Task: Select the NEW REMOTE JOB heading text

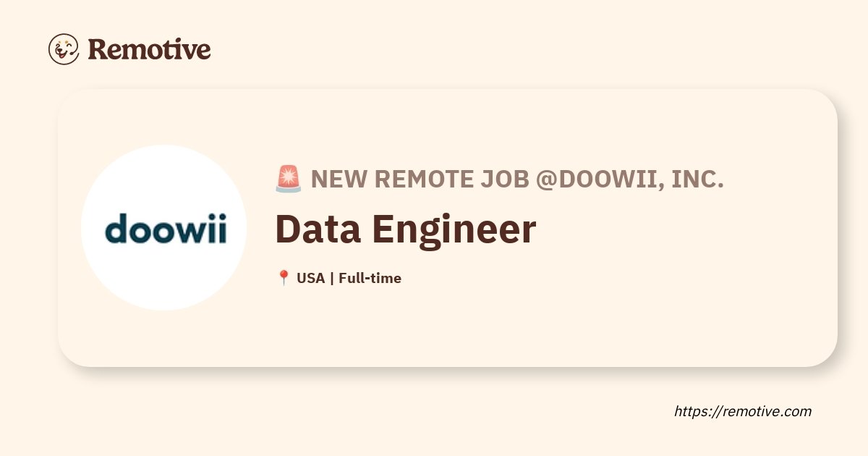Action: pos(420,179)
